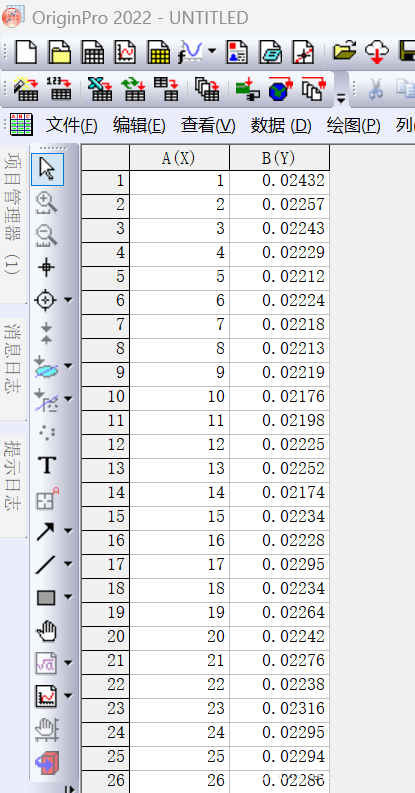Select the Rotate 3D cube tool
415x793 pixels.
tap(47, 763)
